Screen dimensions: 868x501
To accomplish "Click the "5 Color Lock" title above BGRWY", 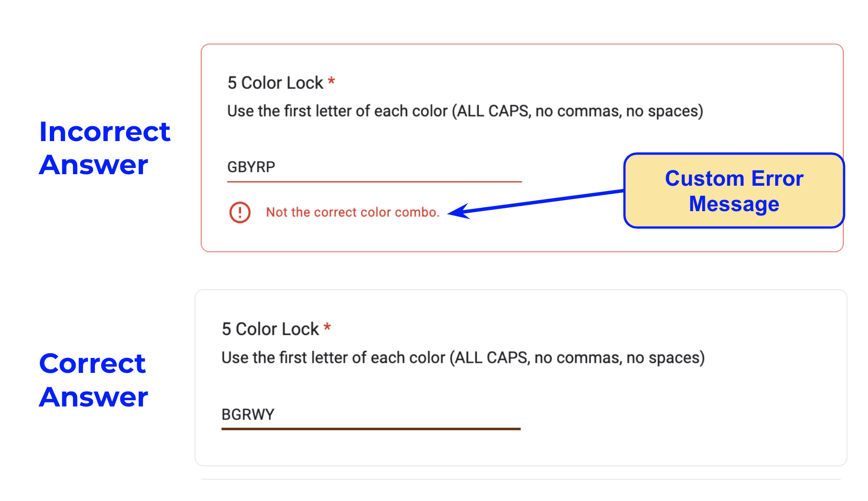I will coord(270,329).
